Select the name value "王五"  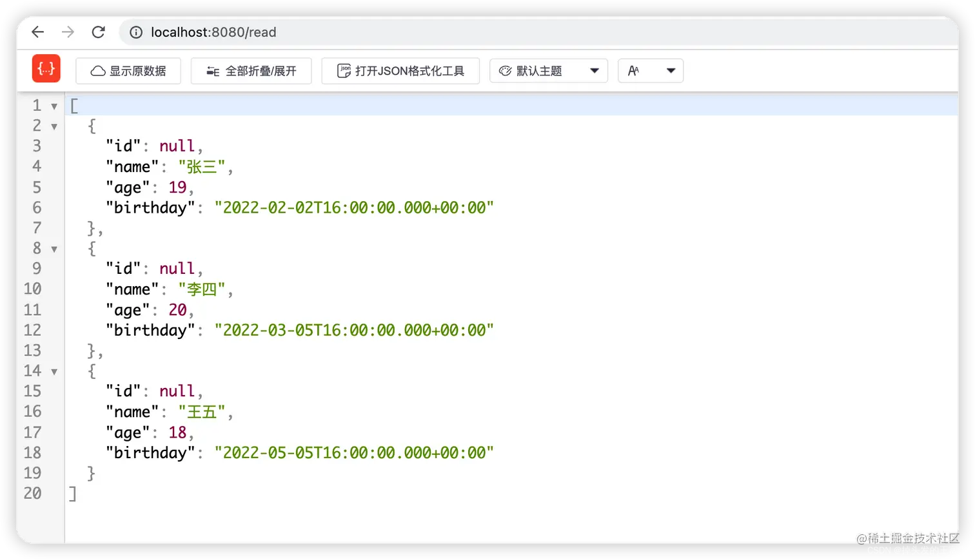tap(202, 412)
